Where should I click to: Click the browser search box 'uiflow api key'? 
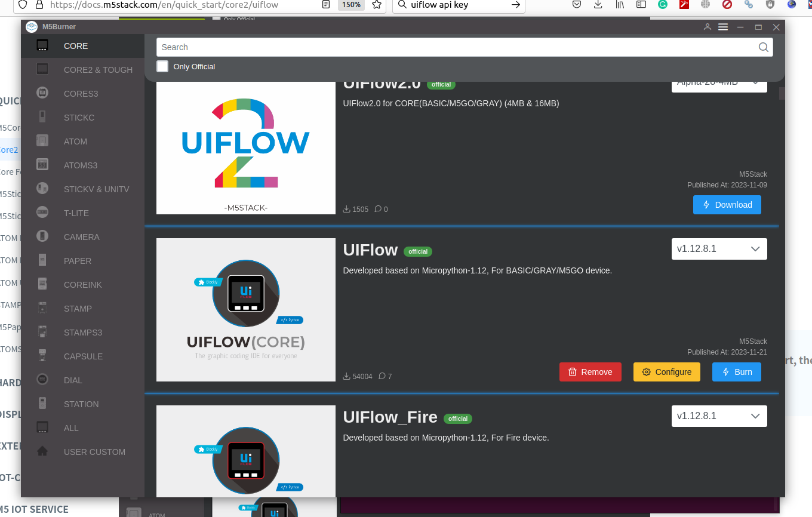point(459,5)
